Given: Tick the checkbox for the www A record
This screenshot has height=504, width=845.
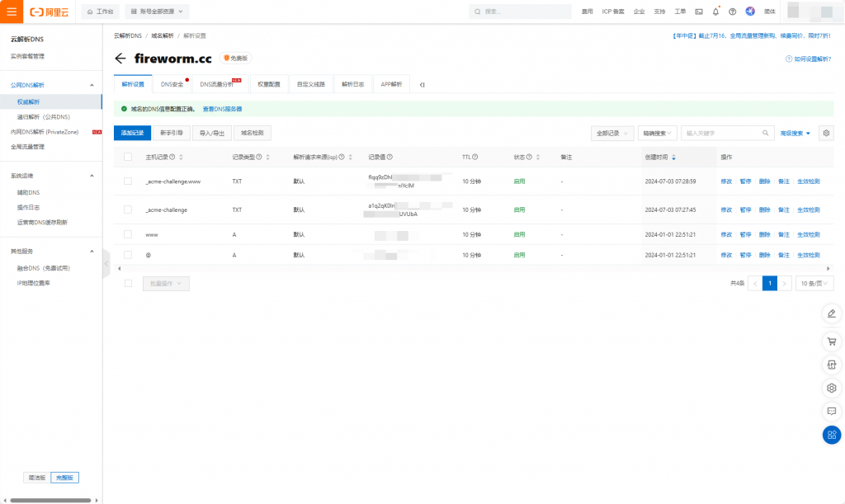Looking at the screenshot, I should (128, 234).
